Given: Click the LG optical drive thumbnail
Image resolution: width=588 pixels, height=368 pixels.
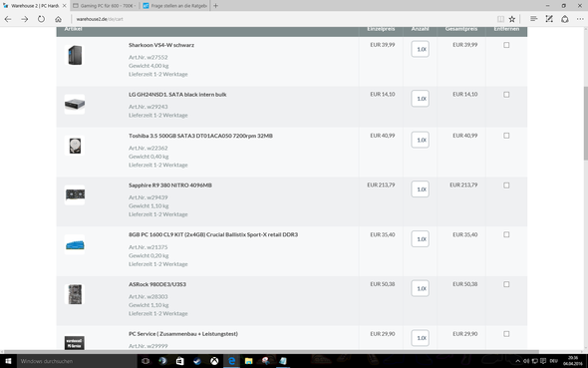Looking at the screenshot, I should [75, 105].
